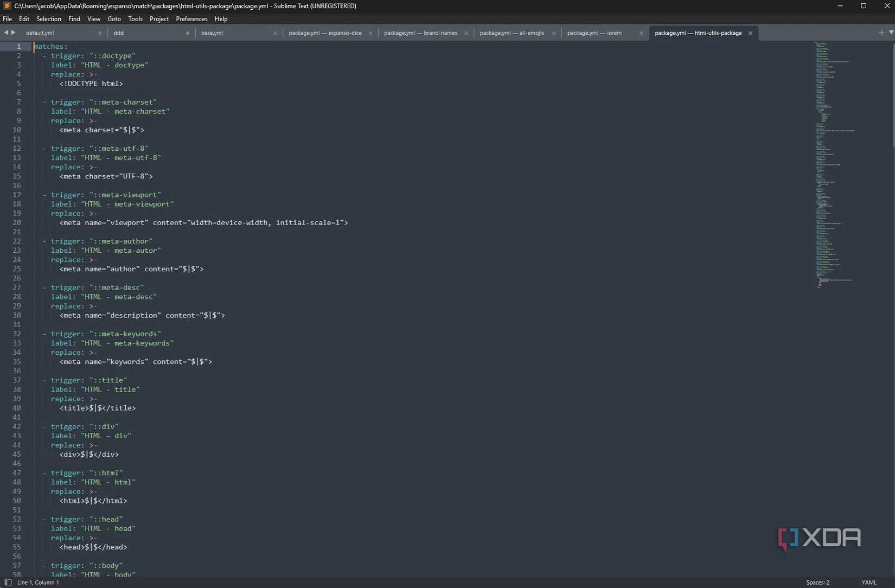Click the Sublime Text icon in the title bar

tap(6, 6)
